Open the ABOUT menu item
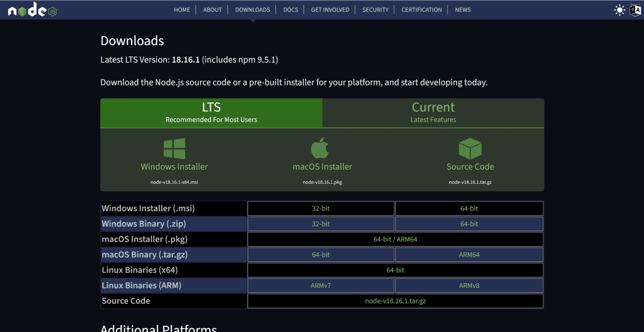Screen dimensions: 644x332 click(212, 10)
